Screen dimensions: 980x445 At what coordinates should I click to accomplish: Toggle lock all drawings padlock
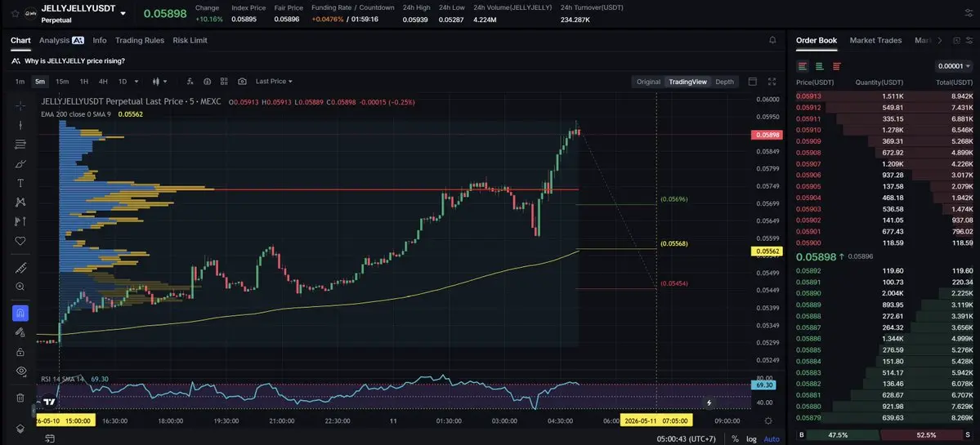(20, 352)
